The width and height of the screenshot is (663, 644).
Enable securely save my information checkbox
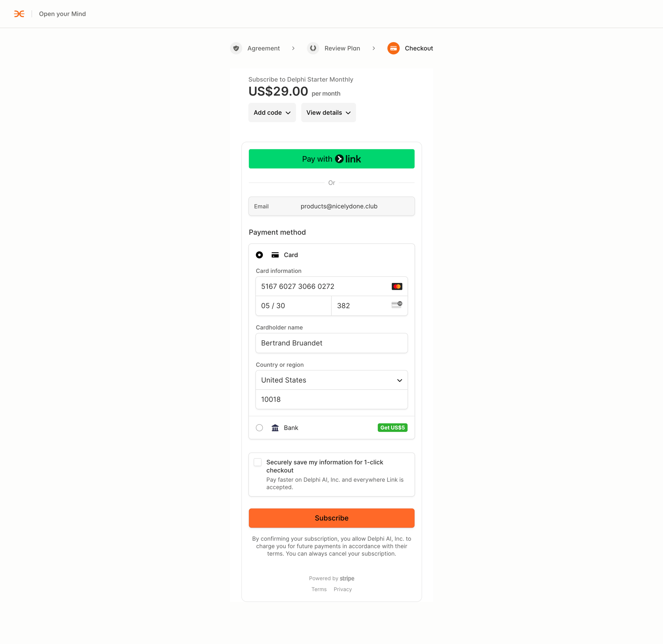tap(258, 462)
